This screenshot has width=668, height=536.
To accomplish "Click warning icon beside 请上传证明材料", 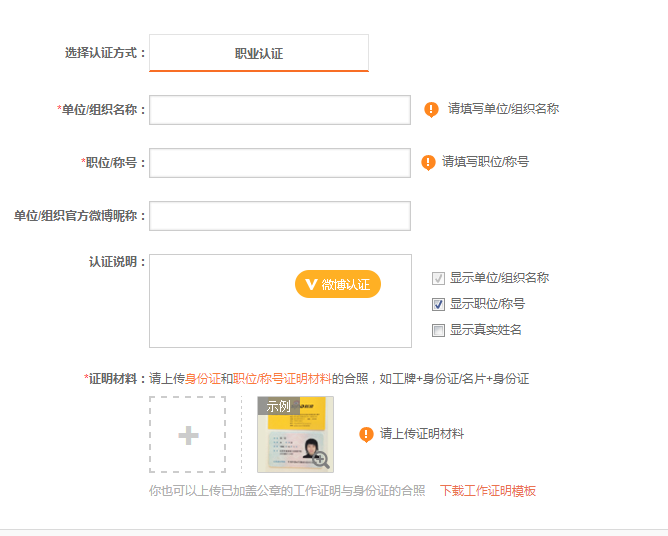I will [366, 435].
